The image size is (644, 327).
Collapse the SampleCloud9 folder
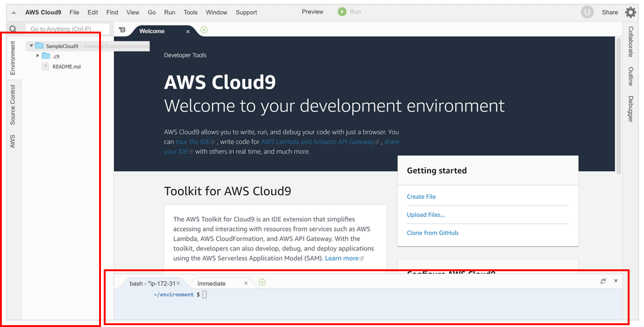(31, 46)
